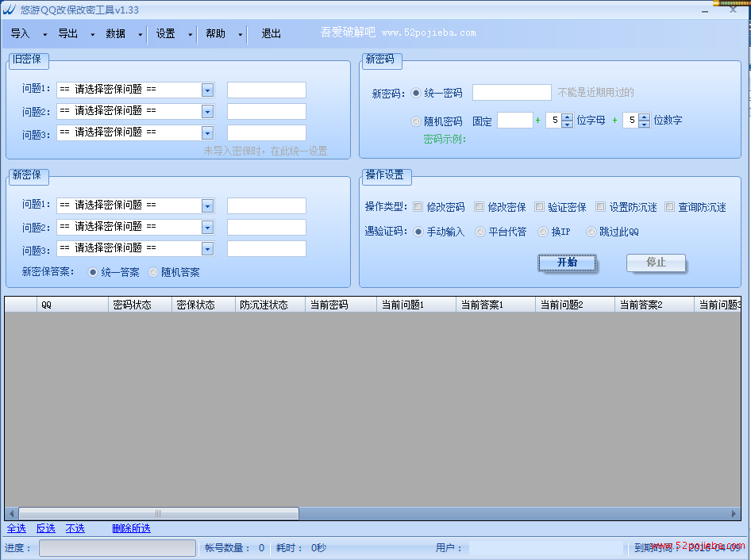Screen dimensions: 751x560
Task: Click the 停止 button
Action: pyautogui.click(x=656, y=263)
